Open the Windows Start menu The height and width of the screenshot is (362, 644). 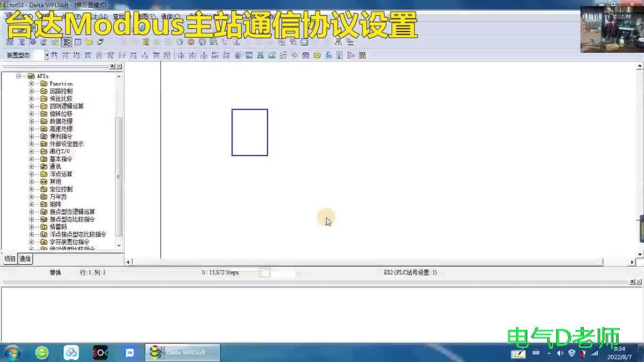pyautogui.click(x=12, y=352)
